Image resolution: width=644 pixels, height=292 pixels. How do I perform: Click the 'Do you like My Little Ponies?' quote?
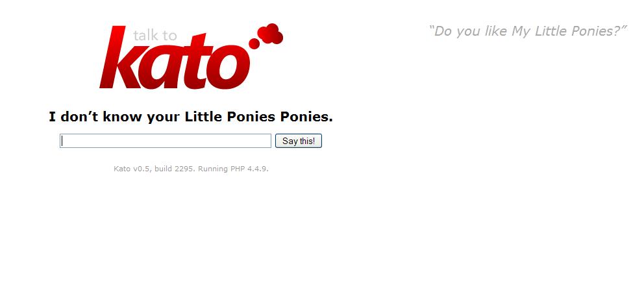click(528, 31)
